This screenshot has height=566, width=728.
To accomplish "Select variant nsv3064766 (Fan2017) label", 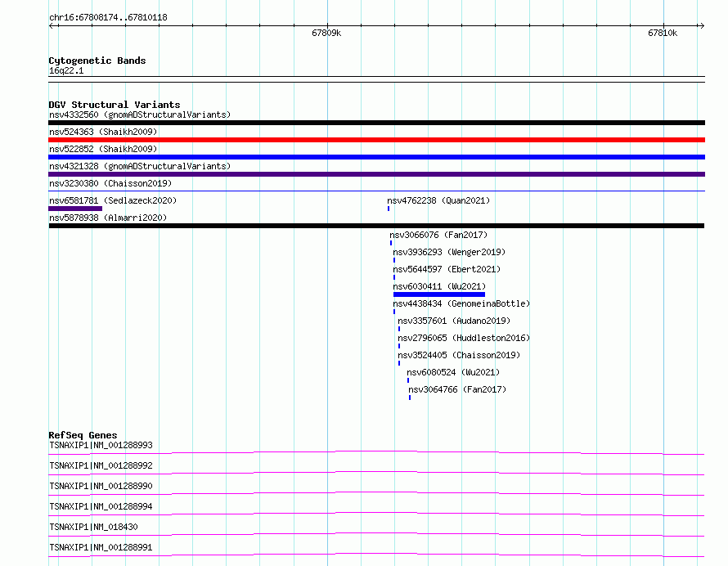I will (457, 389).
